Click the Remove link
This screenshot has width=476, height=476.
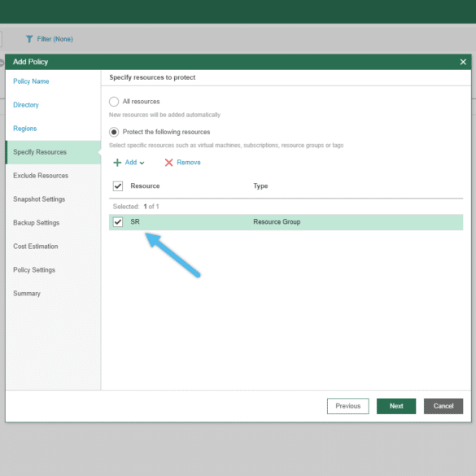click(189, 163)
